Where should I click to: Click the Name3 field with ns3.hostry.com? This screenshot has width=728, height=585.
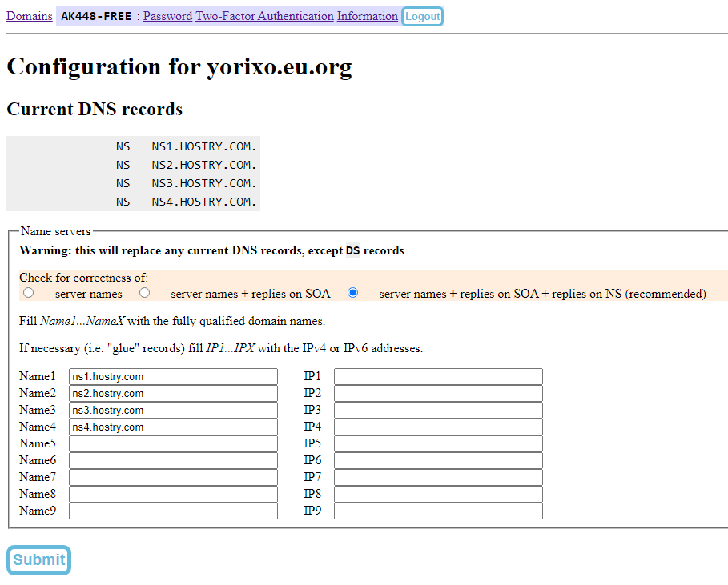173,411
